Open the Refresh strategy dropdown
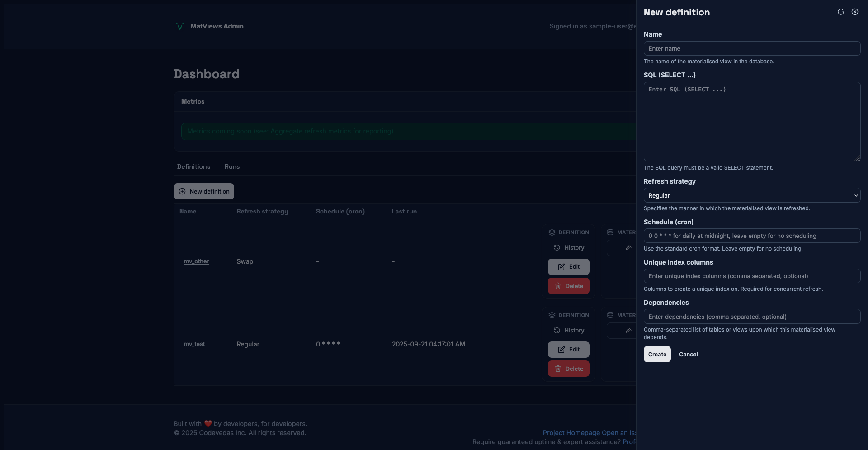 [751, 195]
